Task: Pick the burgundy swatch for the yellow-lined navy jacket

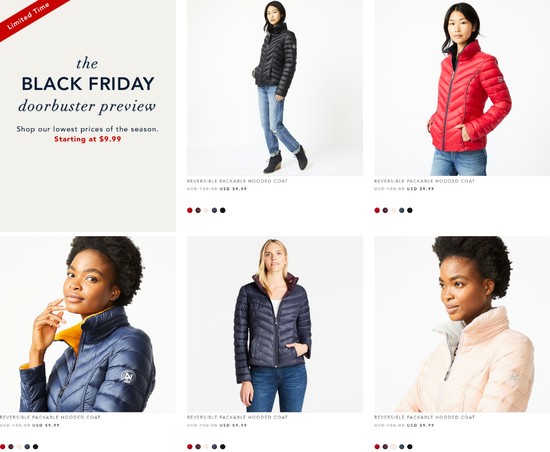Action: pos(11,447)
